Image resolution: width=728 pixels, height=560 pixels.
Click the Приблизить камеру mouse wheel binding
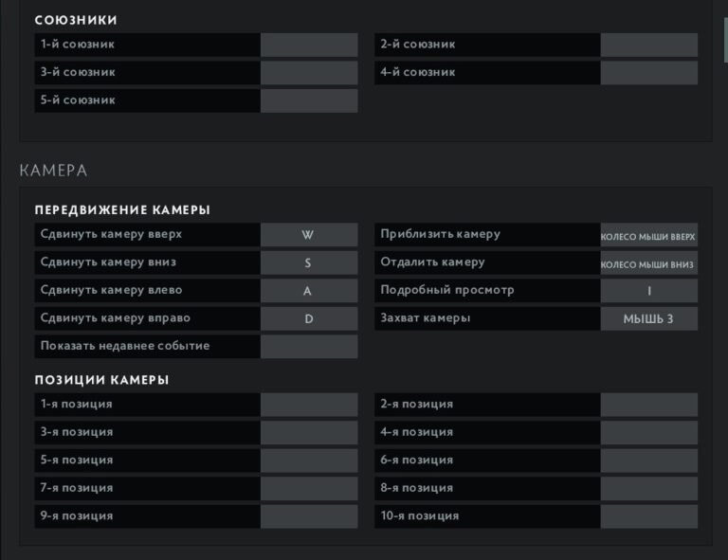[649, 235]
